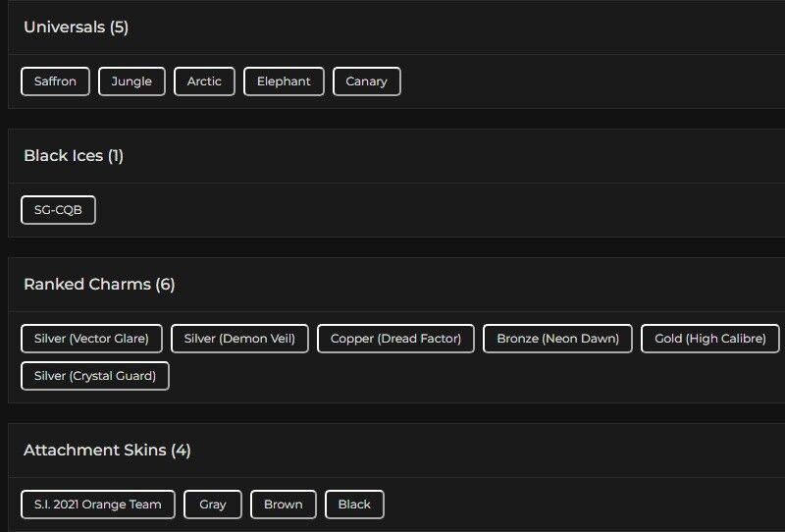Choose the Brown attachment skin
This screenshot has width=785, height=532.
[284, 505]
